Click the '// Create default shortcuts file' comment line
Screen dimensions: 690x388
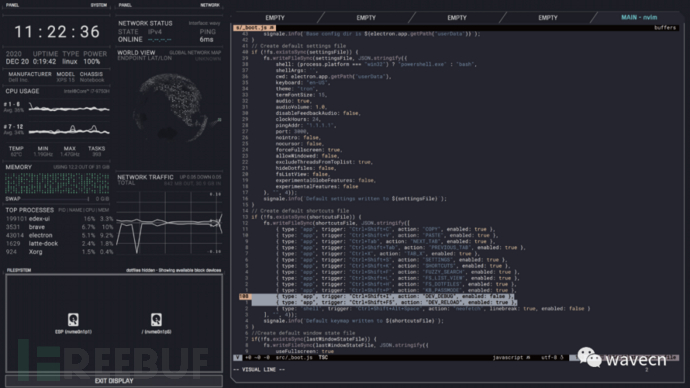[301, 211]
